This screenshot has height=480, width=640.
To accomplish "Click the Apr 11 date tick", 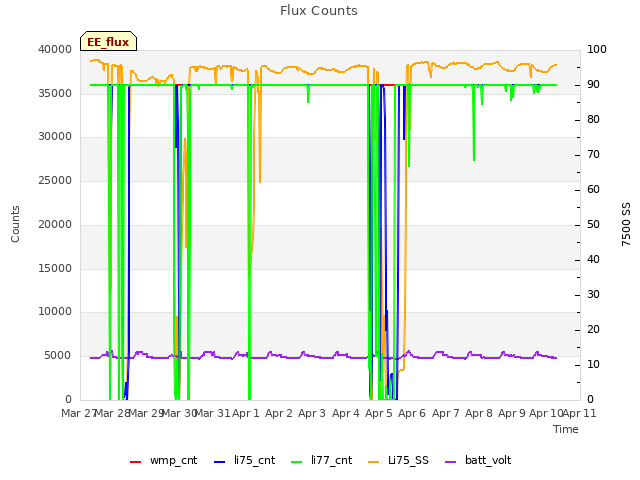I will point(579,413).
